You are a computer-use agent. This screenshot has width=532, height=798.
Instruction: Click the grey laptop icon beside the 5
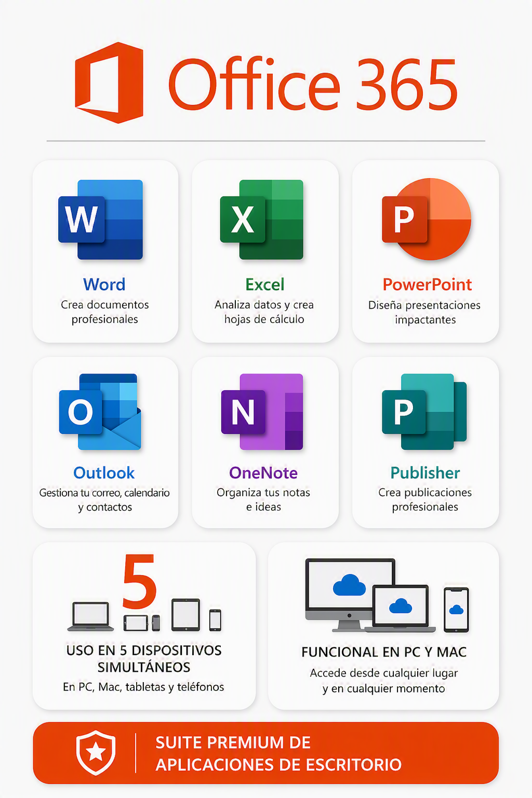[91, 617]
